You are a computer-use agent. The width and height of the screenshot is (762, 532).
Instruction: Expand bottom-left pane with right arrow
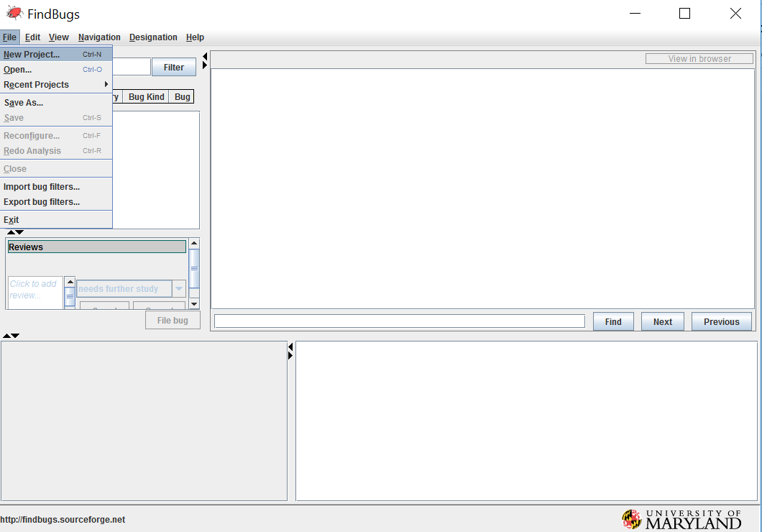tap(290, 356)
